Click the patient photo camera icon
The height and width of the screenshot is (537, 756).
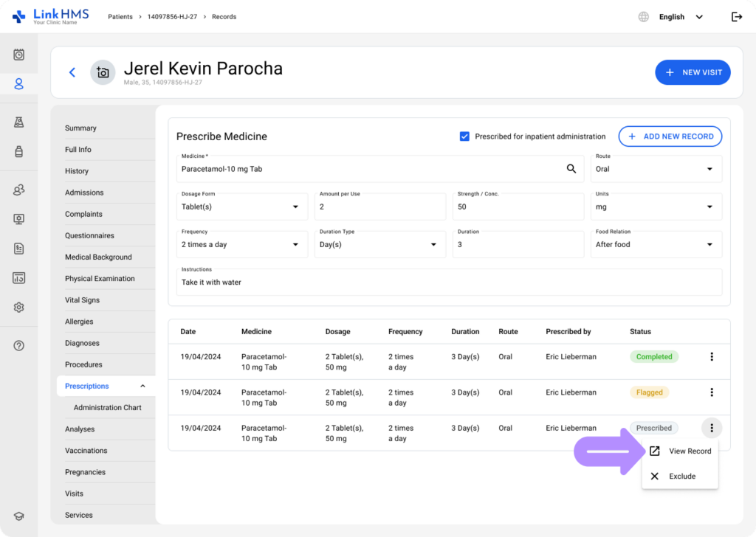click(x=103, y=72)
